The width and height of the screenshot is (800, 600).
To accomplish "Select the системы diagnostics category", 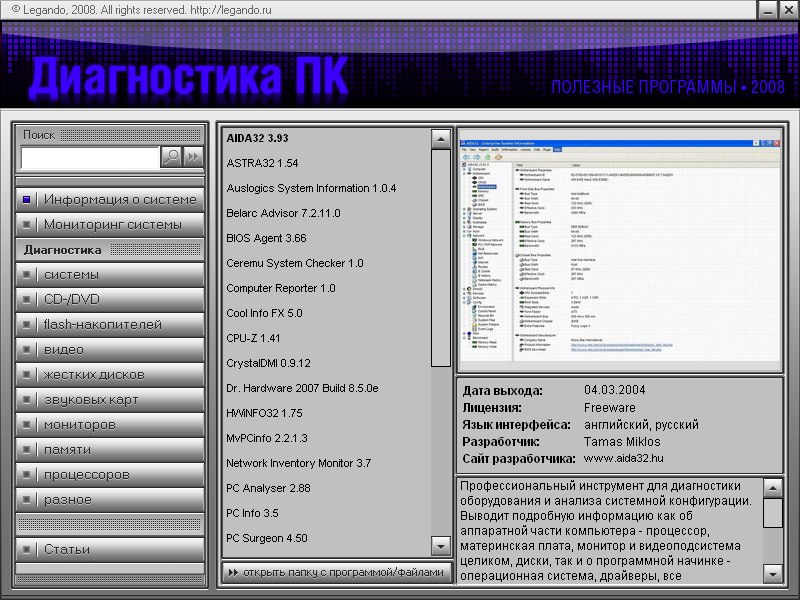I will coord(110,274).
